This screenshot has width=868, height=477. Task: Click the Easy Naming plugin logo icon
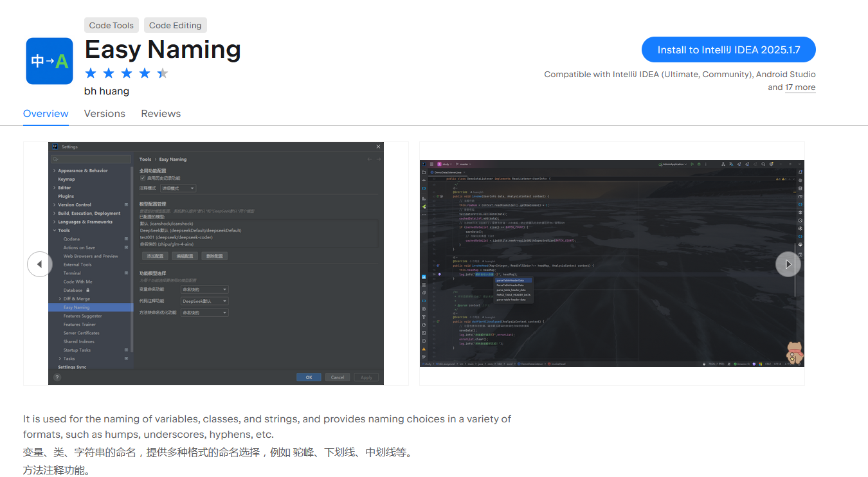click(50, 61)
